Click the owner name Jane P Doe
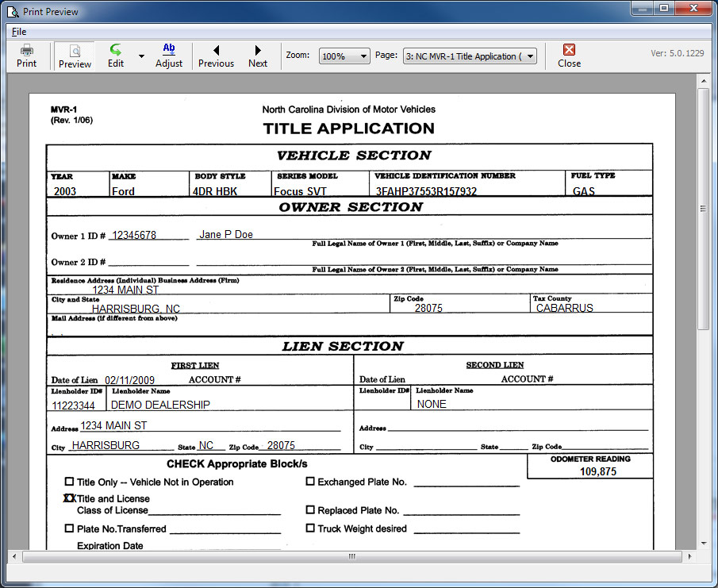718x588 pixels. coord(226,234)
